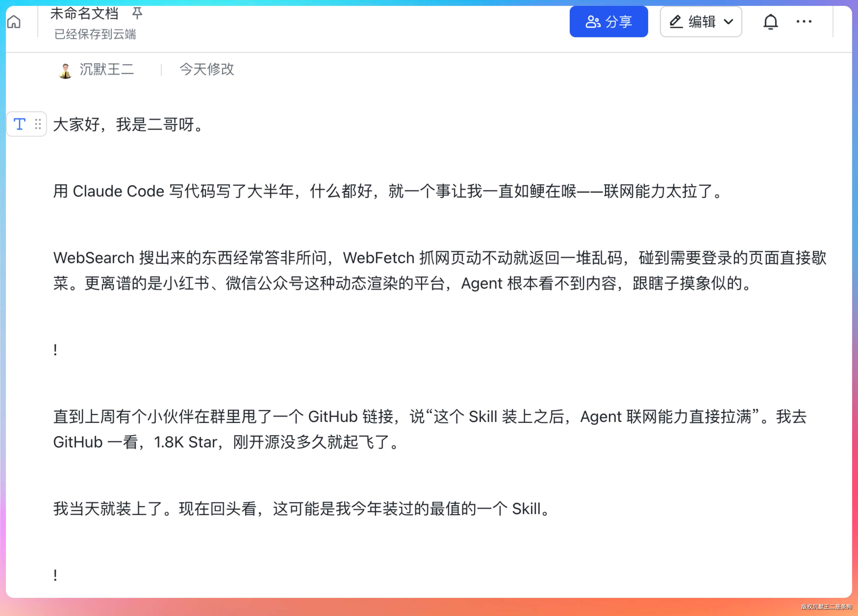
Task: Open the notifications bell
Action: click(770, 22)
